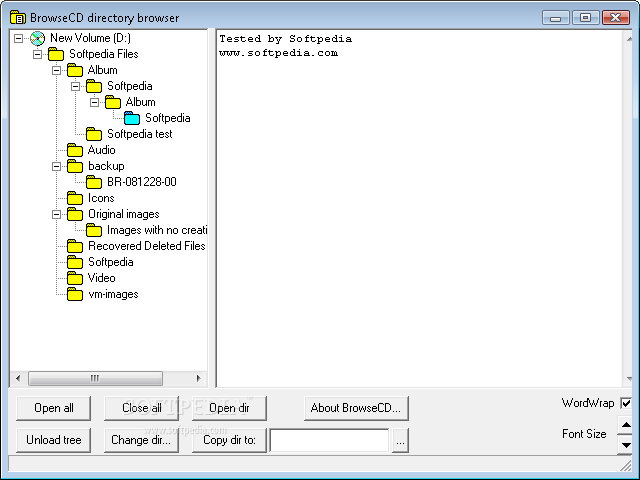This screenshot has width=640, height=480.
Task: Select the Icons tree label
Action: pyautogui.click(x=101, y=198)
